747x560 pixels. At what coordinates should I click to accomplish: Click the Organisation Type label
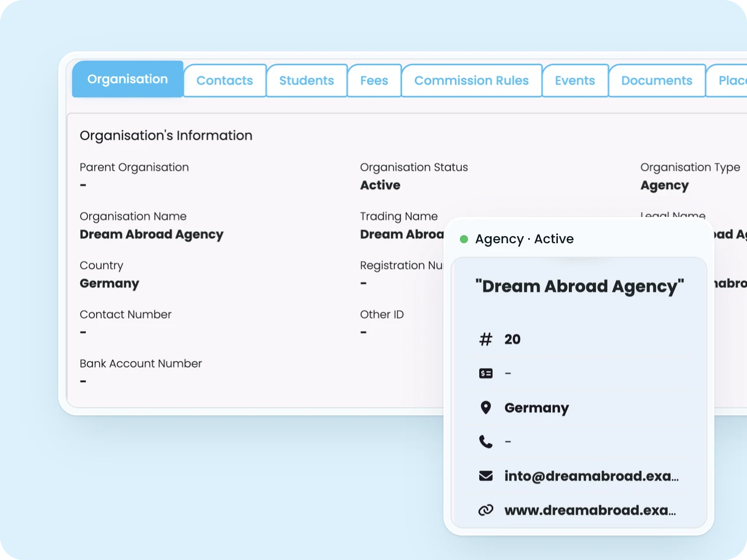(x=690, y=167)
